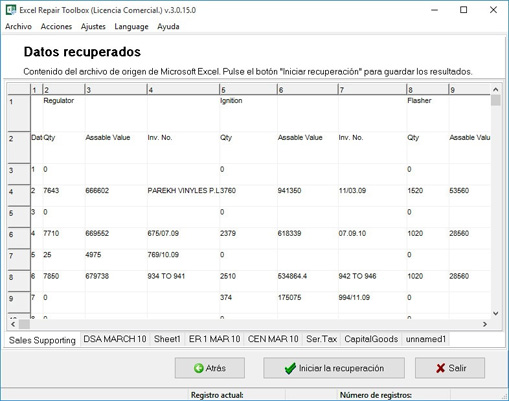Screen dimensions: 509x401
Task: Click the vertical scrollbar down arrow
Action: (496, 313)
